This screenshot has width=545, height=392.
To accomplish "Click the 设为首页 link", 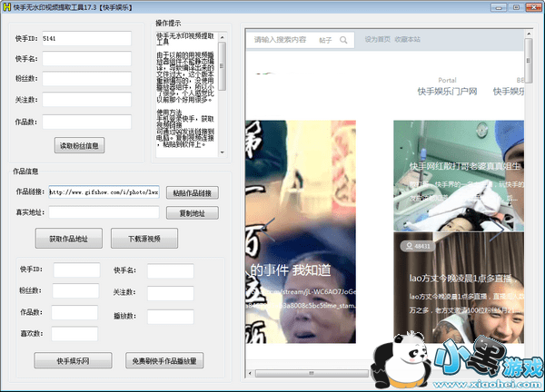I will 378,39.
